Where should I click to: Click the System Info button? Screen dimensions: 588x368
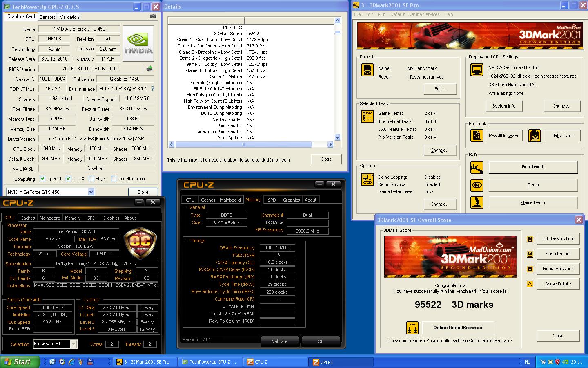pyautogui.click(x=504, y=106)
